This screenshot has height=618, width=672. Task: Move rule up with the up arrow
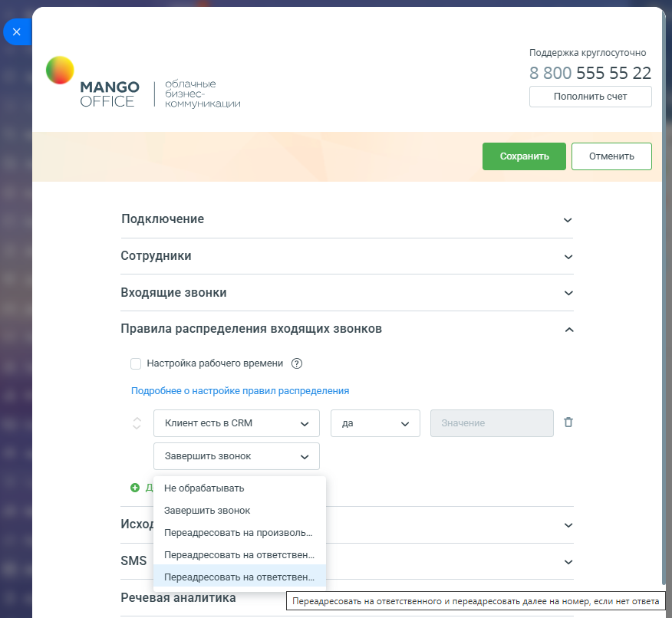pos(137,419)
